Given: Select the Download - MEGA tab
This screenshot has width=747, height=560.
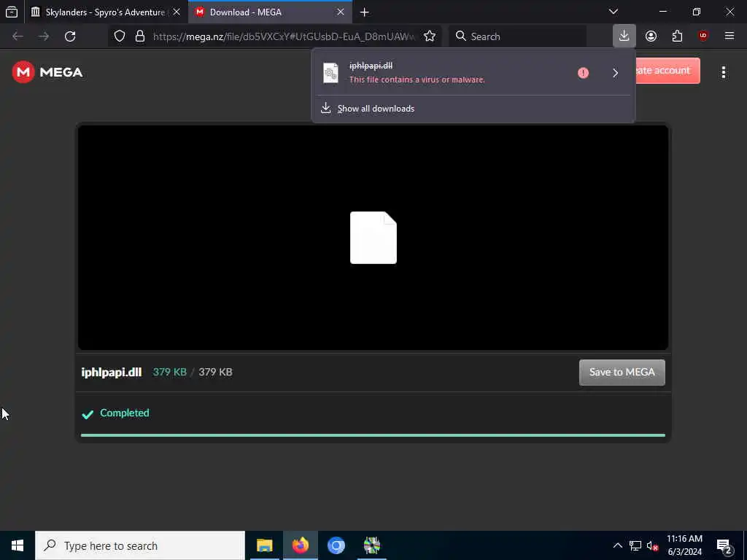Looking at the screenshot, I should coord(270,12).
